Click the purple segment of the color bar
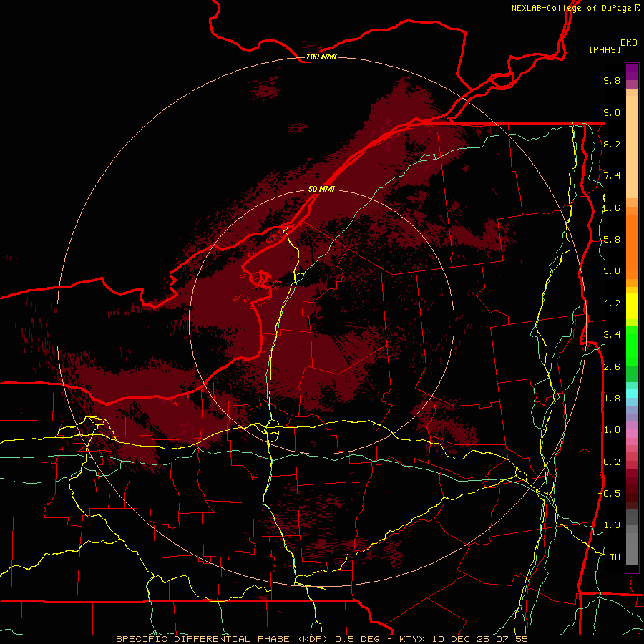The image size is (644, 644). (632, 72)
